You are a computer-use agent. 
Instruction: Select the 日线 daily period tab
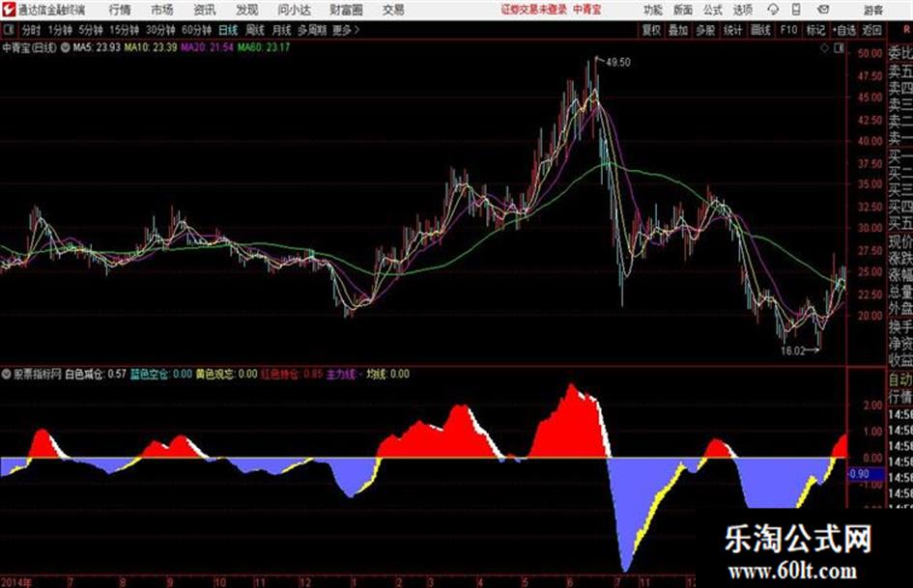click(228, 30)
